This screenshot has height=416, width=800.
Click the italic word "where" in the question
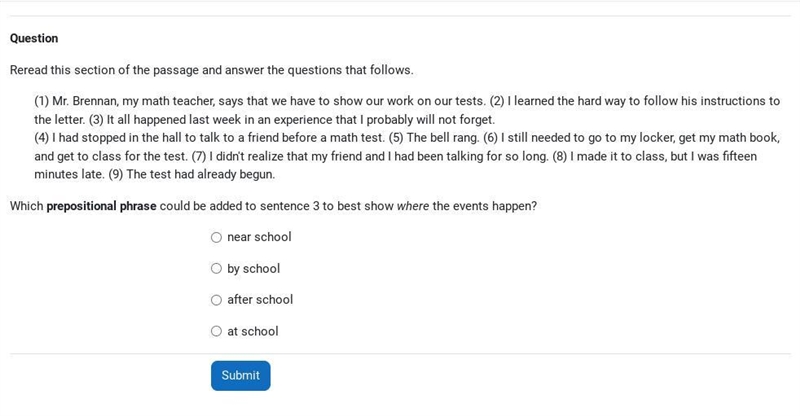click(413, 206)
